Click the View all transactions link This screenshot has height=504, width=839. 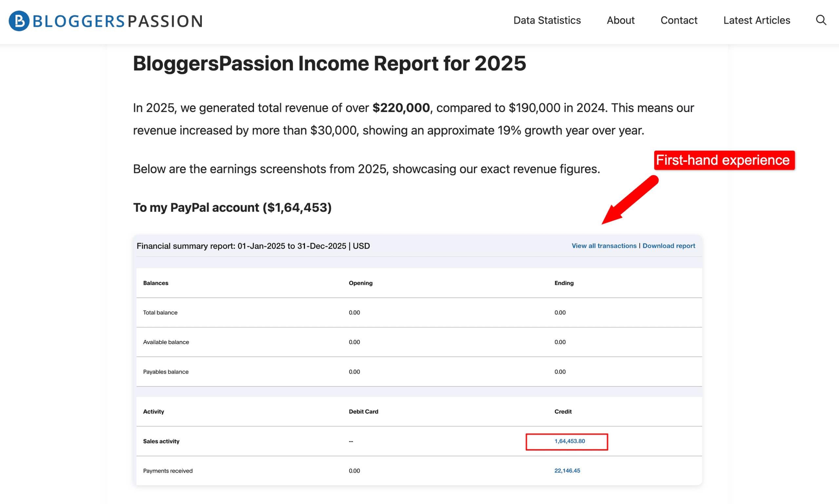(x=604, y=245)
